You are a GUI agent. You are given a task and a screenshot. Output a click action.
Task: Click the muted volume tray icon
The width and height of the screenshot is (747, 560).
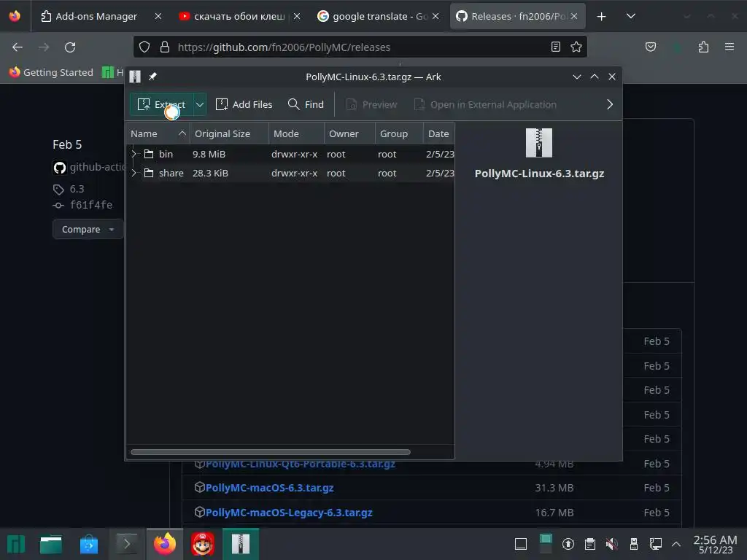click(x=612, y=544)
